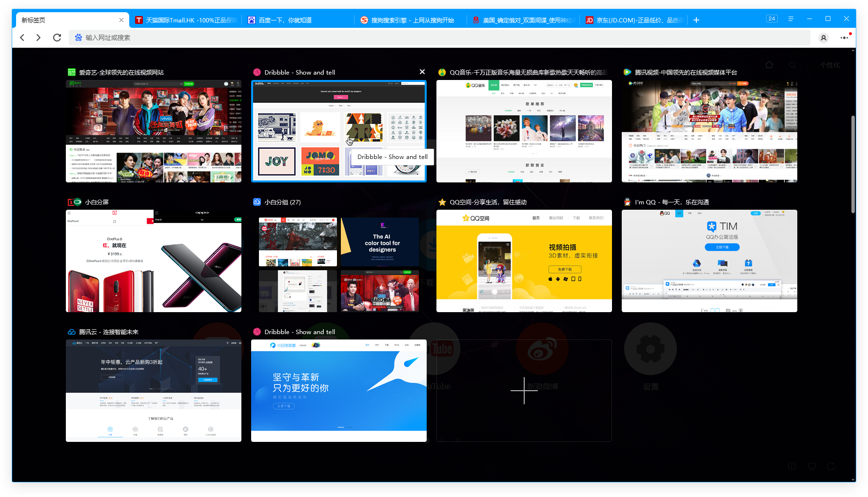Switch to the 搜狗搜索引擎 tab
The image size is (868, 497).
point(412,20)
